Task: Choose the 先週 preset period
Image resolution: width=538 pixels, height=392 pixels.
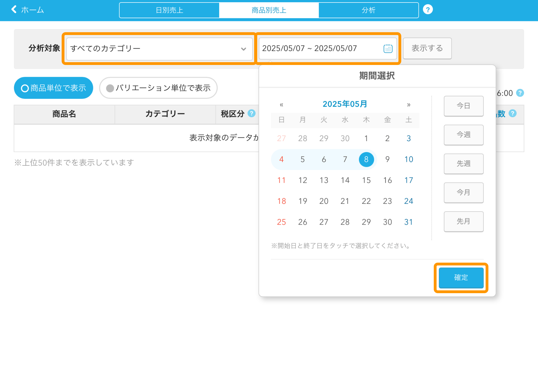Action: coord(463,164)
